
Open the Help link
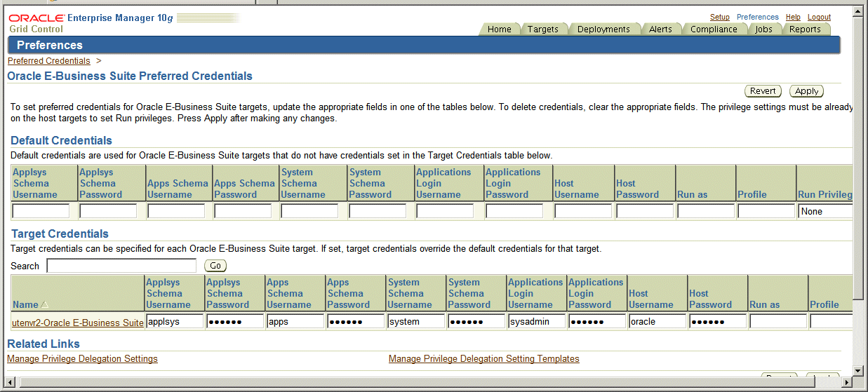click(x=793, y=17)
